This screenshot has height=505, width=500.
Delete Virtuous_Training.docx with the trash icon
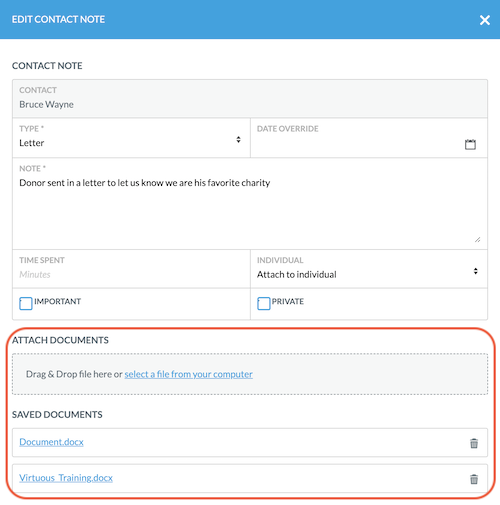[x=474, y=479]
